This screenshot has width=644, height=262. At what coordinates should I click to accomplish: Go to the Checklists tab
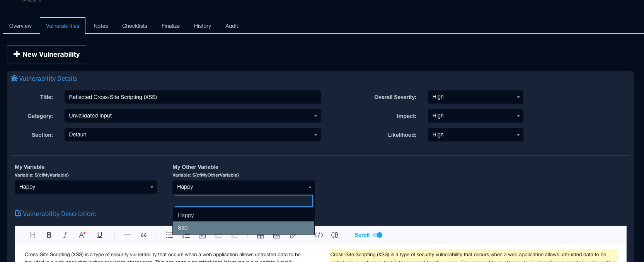click(135, 26)
